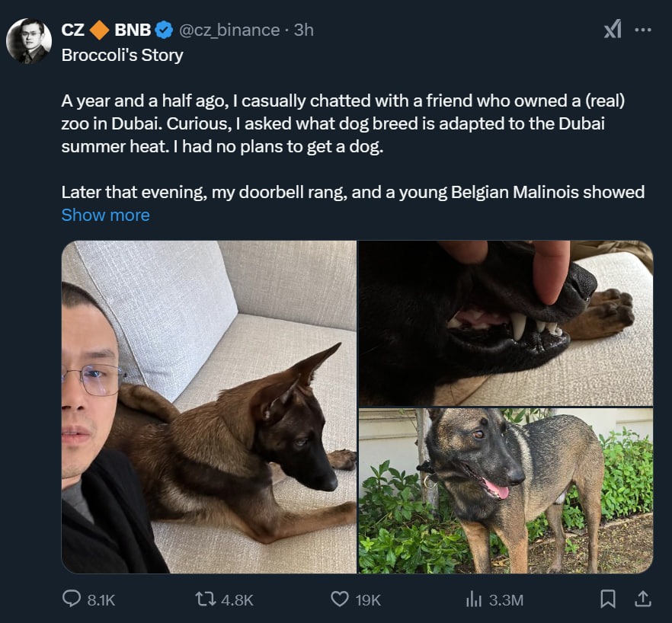Open the three-dot more options menu
This screenshot has height=623, width=672.
point(643,30)
